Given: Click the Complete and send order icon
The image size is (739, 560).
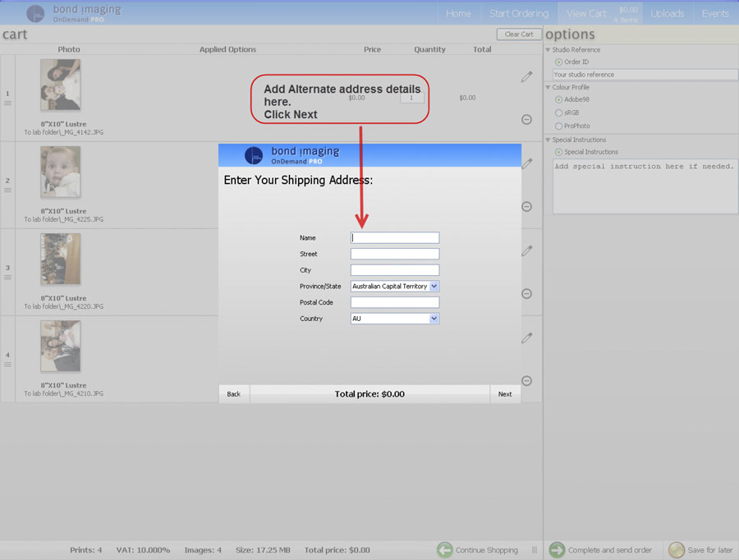Looking at the screenshot, I should tap(557, 549).
